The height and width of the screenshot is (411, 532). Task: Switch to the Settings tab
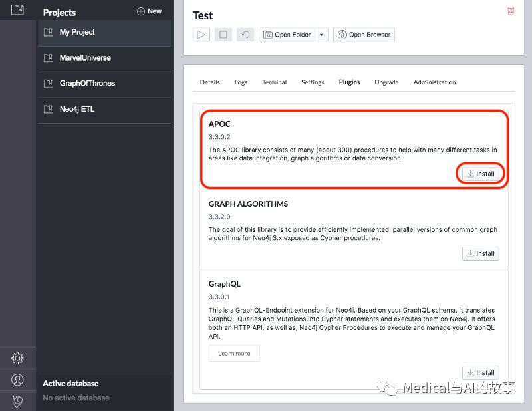pyautogui.click(x=313, y=82)
